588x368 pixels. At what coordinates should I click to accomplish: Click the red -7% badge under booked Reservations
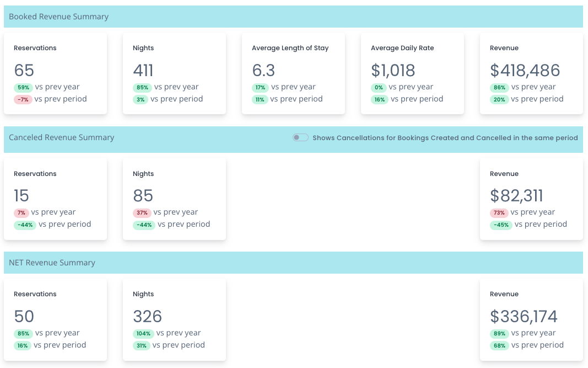pos(23,99)
